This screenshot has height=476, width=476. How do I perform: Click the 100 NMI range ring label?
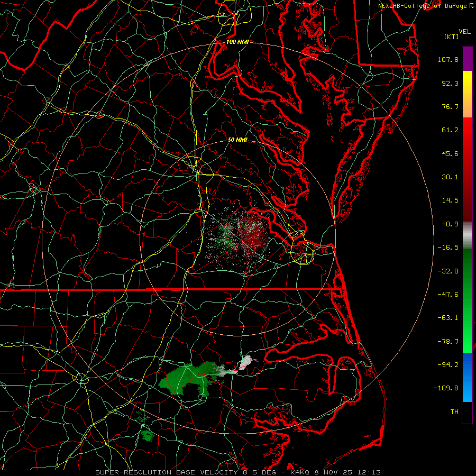coord(237,42)
